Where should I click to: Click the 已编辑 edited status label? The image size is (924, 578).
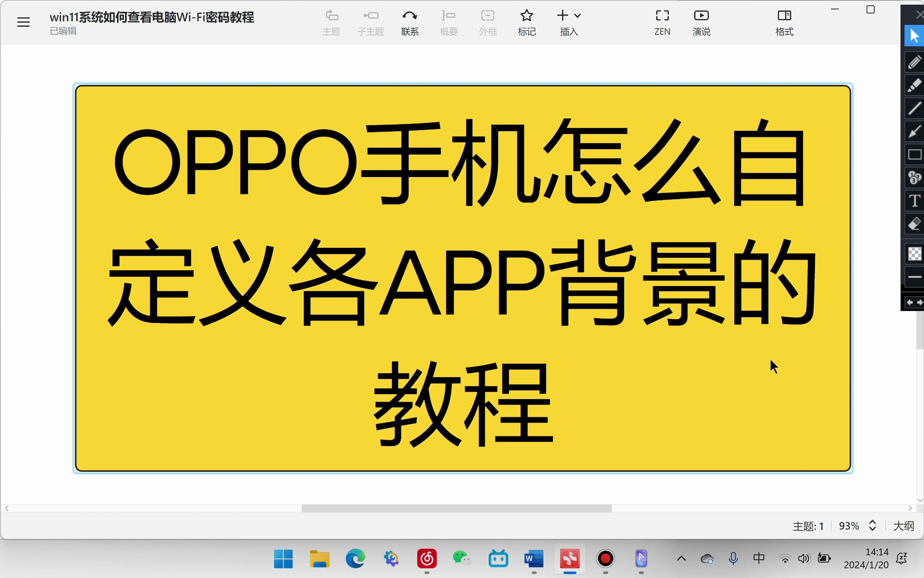coord(63,31)
